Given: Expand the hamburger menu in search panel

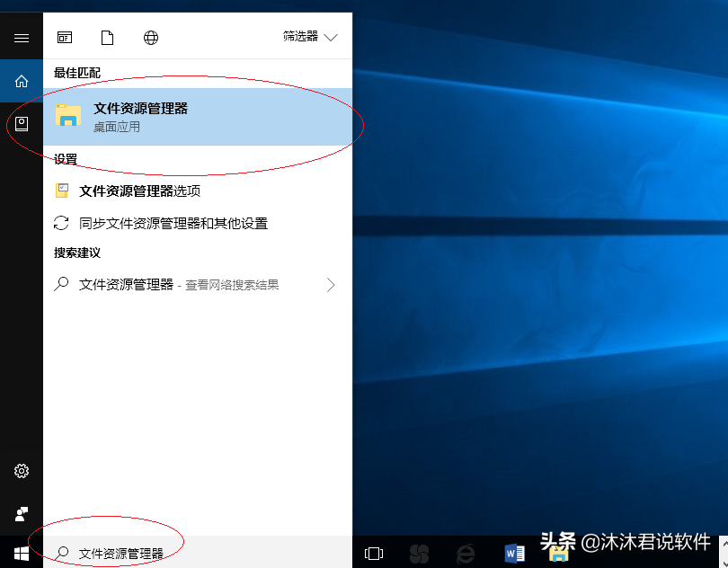Looking at the screenshot, I should pos(21,36).
